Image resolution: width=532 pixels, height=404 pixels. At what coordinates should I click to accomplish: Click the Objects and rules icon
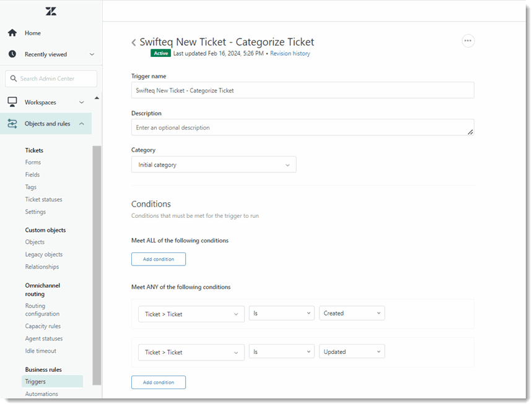(12, 123)
